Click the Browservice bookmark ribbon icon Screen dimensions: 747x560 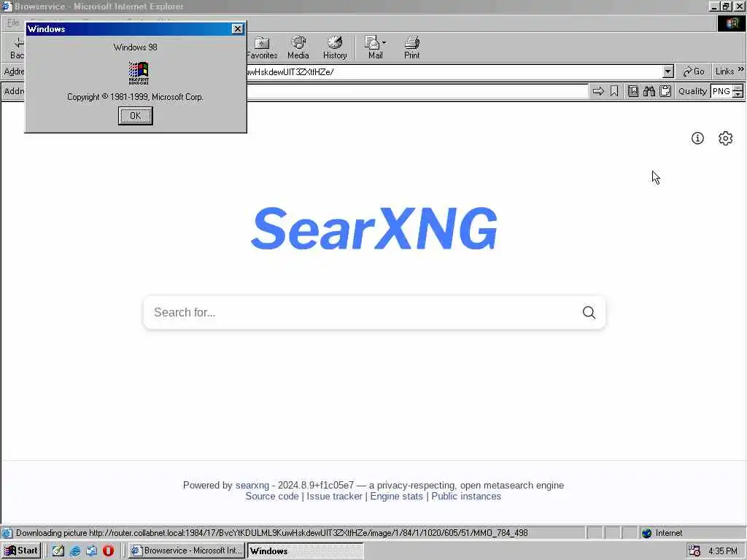[x=614, y=91]
